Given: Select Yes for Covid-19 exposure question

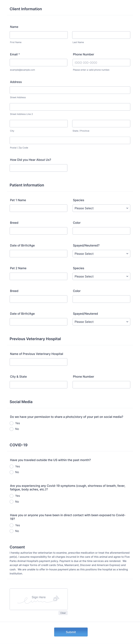Looking at the screenshot, I should coord(11,525).
